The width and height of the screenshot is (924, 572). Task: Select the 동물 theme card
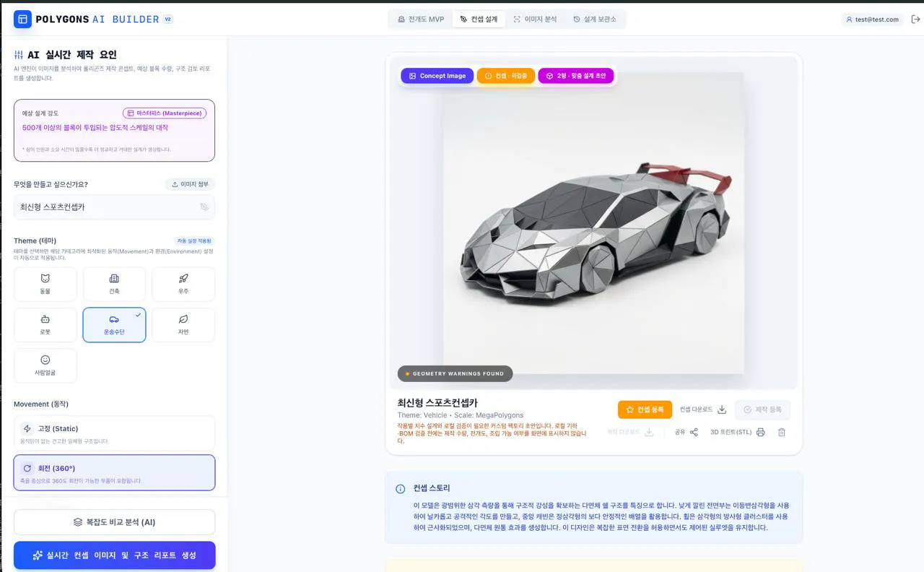(45, 284)
